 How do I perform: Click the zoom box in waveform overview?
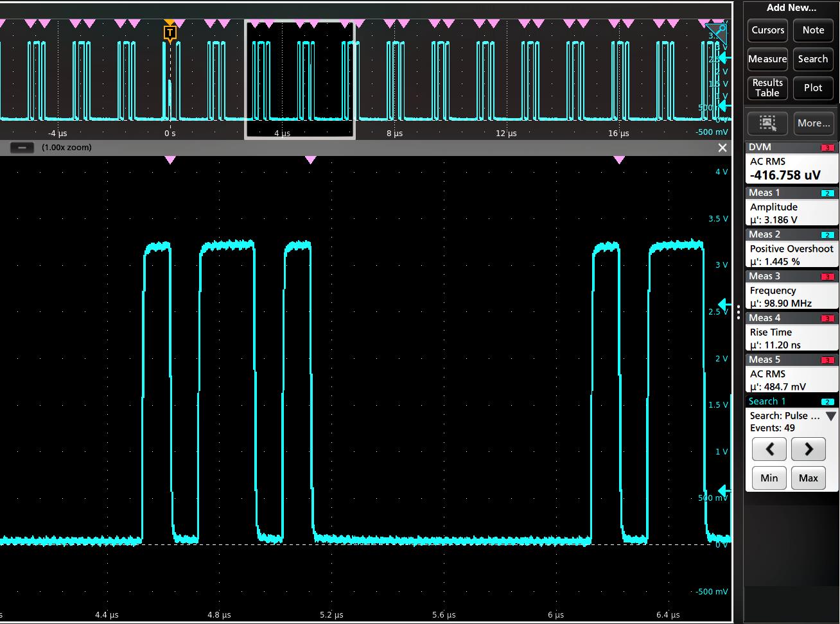(299, 80)
